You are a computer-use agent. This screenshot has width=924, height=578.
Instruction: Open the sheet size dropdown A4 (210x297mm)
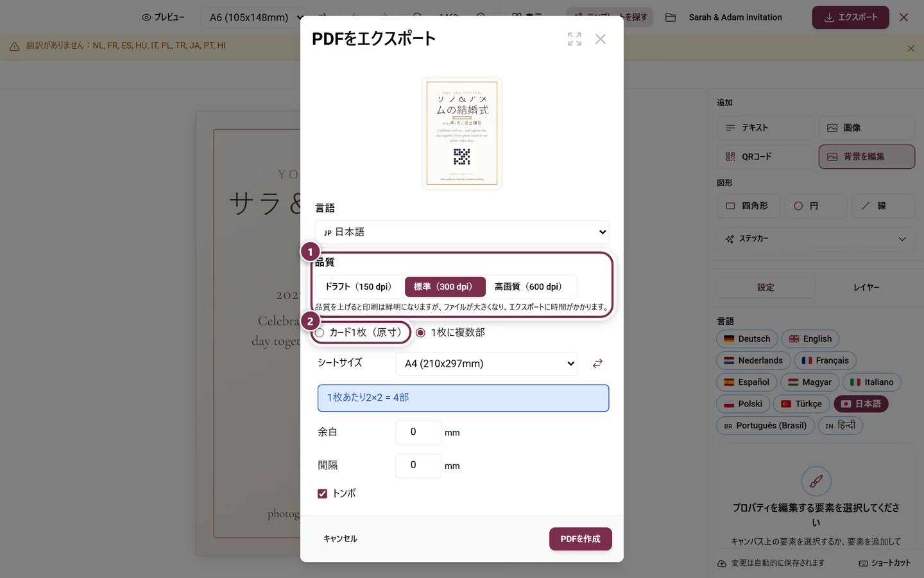tap(486, 363)
